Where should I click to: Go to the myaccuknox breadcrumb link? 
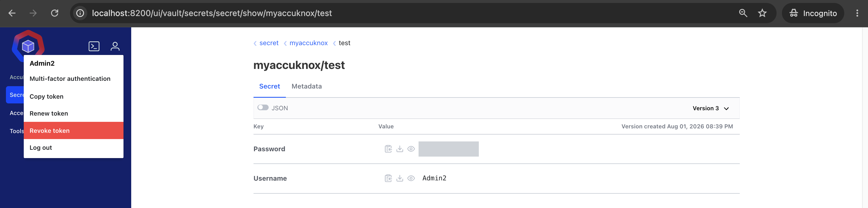pyautogui.click(x=308, y=43)
